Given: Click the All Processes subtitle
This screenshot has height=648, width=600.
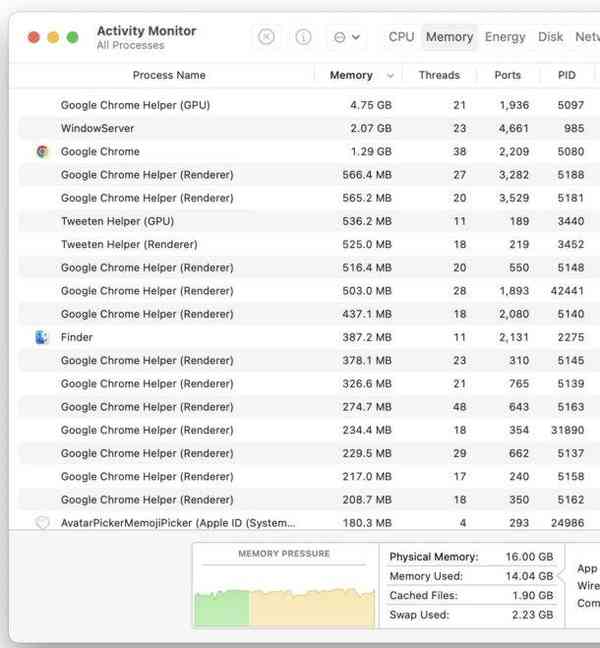Looking at the screenshot, I should pos(130,45).
